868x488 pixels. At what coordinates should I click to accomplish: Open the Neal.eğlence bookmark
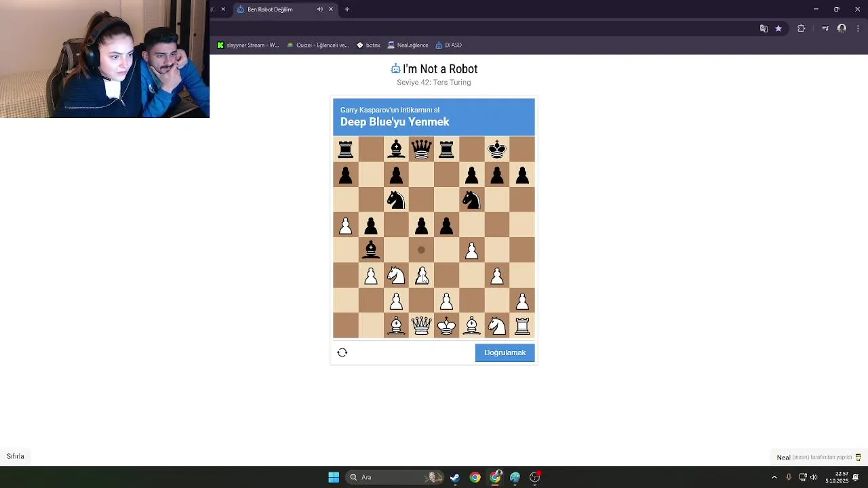tap(408, 45)
